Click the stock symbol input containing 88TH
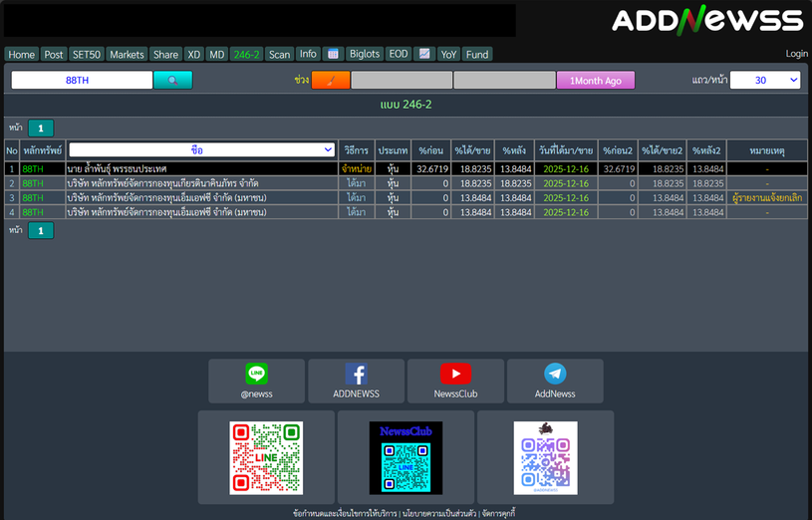The width and height of the screenshot is (812, 520). 82,81
